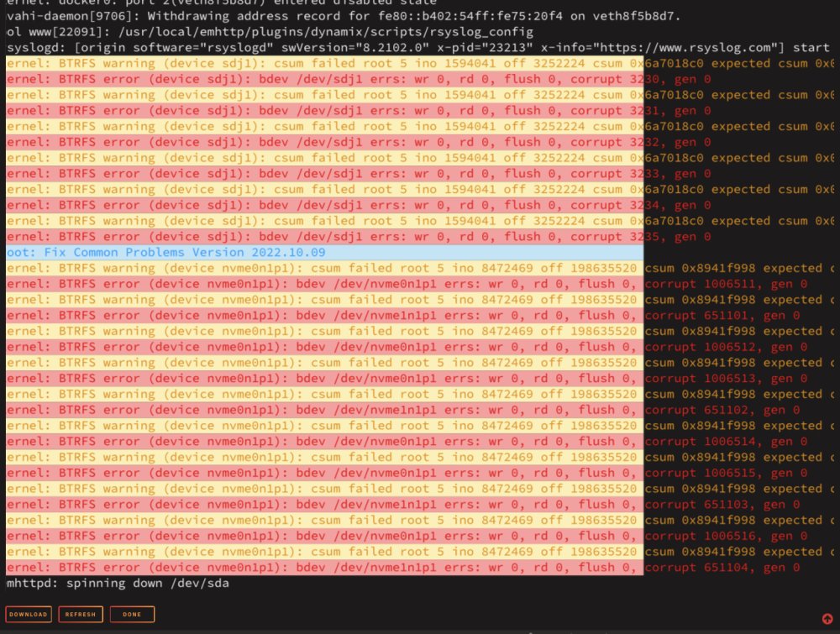Screen dimensions: 840x634
Task: Click the back-to-top arrow icon
Action: (827, 619)
